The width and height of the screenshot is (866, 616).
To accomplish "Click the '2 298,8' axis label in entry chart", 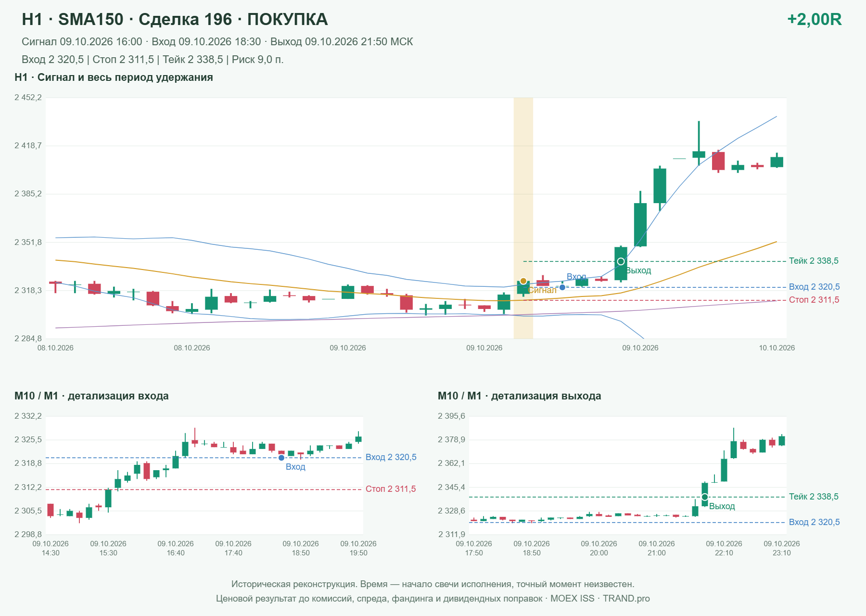I will 28,534.
